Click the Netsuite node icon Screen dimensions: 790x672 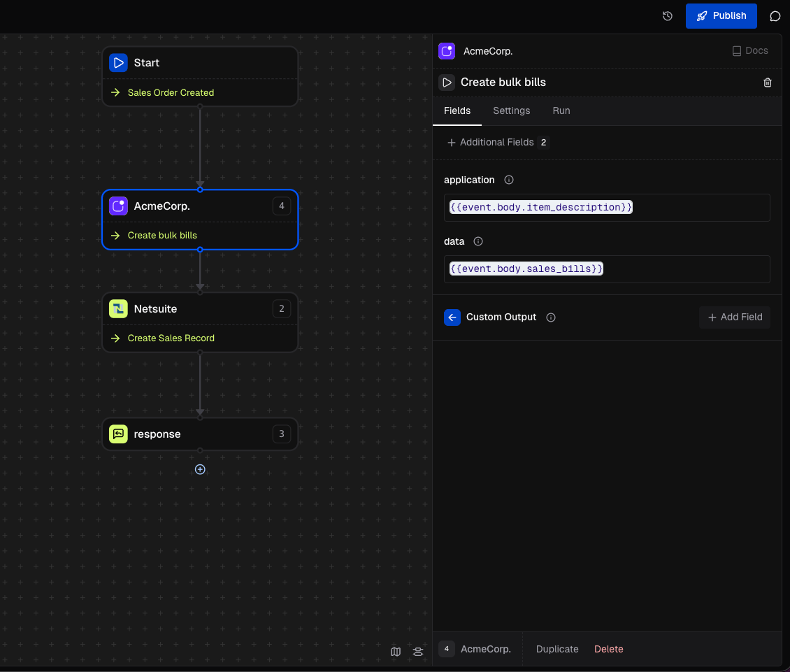coord(118,309)
